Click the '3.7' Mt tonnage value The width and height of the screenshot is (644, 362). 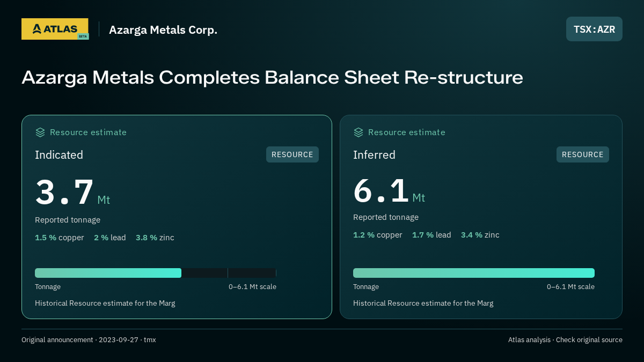tap(64, 193)
